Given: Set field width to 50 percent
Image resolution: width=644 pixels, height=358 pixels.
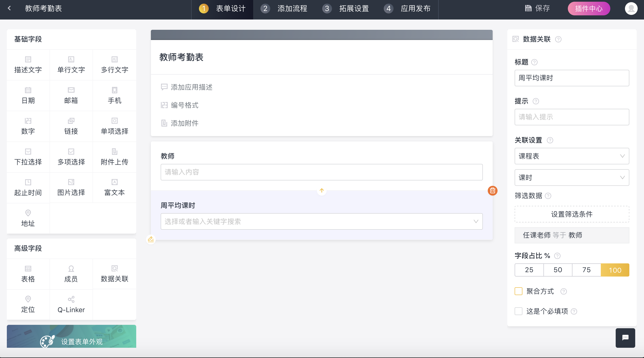Looking at the screenshot, I should pos(558,270).
